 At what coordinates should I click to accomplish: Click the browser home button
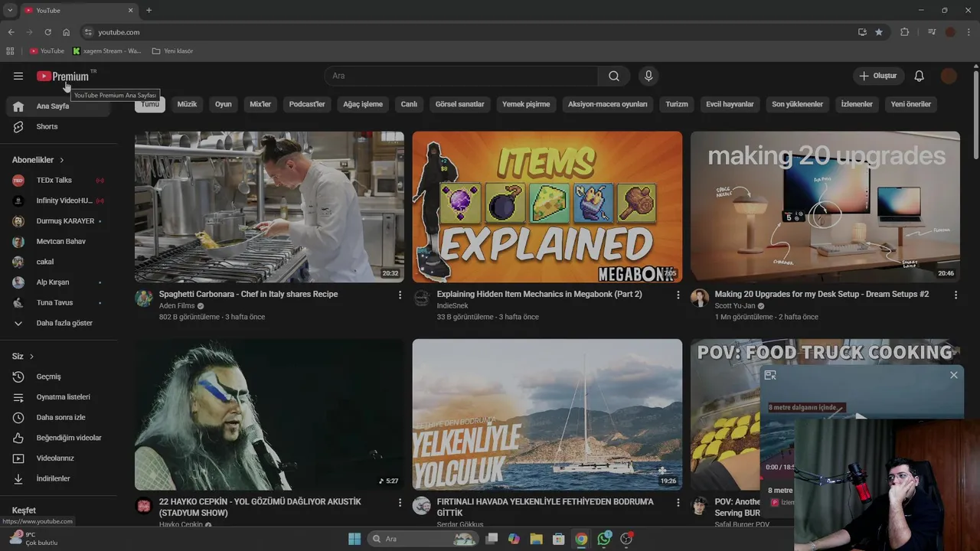coord(66,32)
